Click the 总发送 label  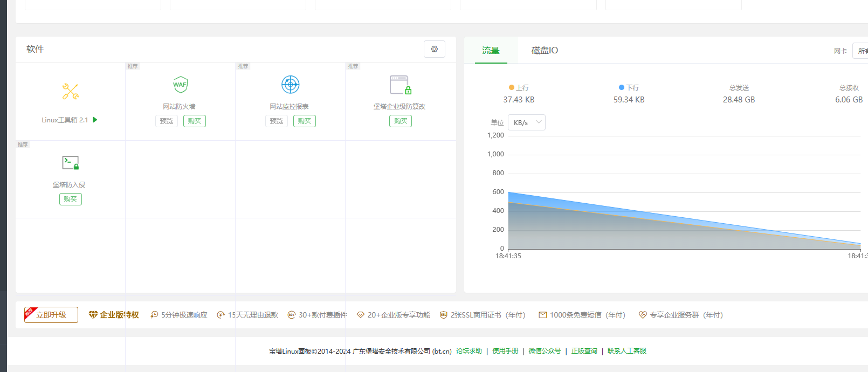pos(739,87)
